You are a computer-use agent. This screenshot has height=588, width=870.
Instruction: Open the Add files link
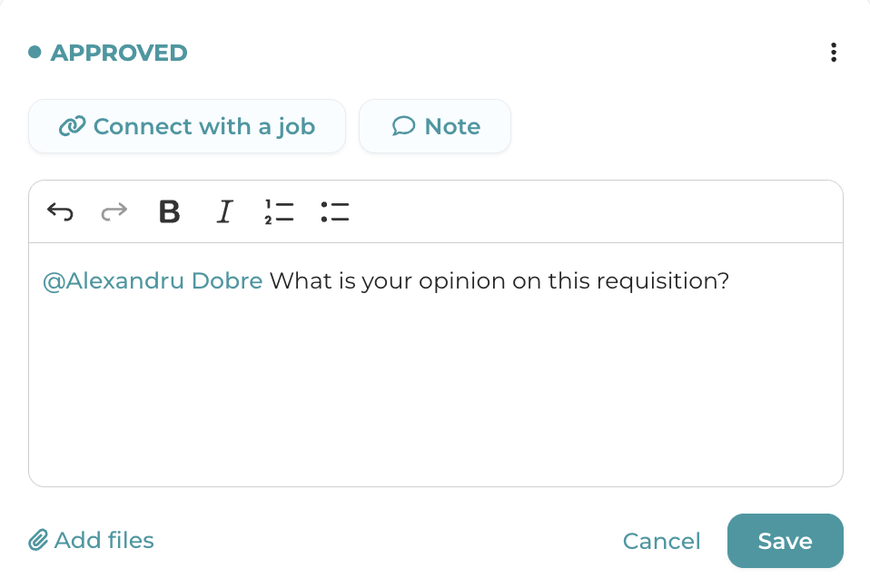tap(104, 541)
